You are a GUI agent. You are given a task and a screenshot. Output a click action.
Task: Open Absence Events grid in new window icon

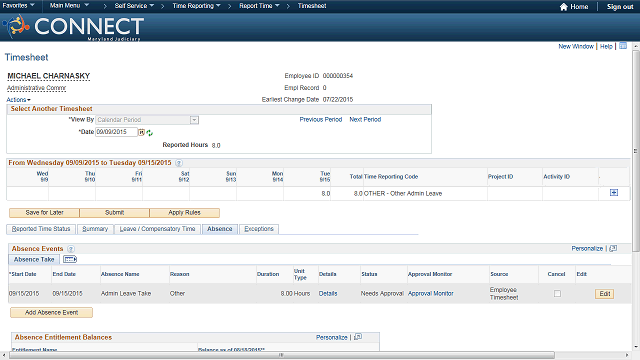tap(613, 249)
